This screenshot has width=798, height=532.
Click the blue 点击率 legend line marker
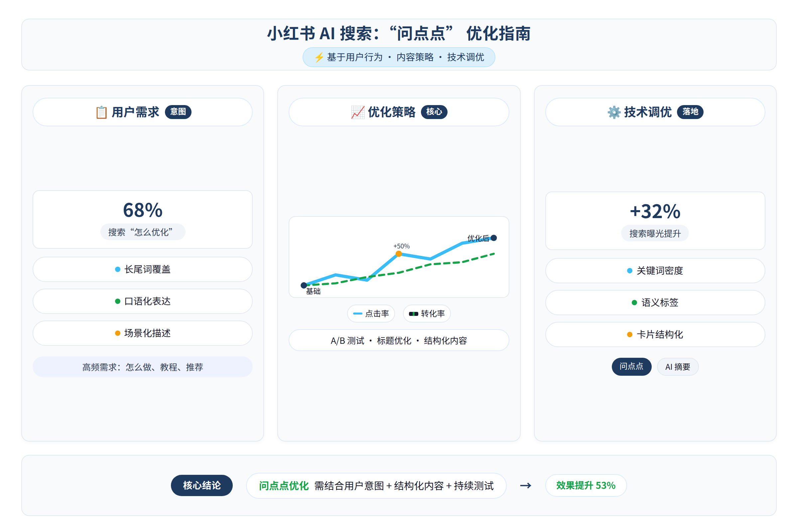[x=358, y=314]
